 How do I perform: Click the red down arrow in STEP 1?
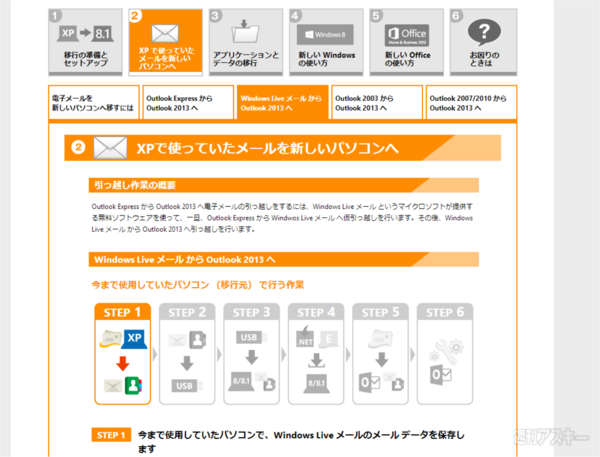click(122, 363)
